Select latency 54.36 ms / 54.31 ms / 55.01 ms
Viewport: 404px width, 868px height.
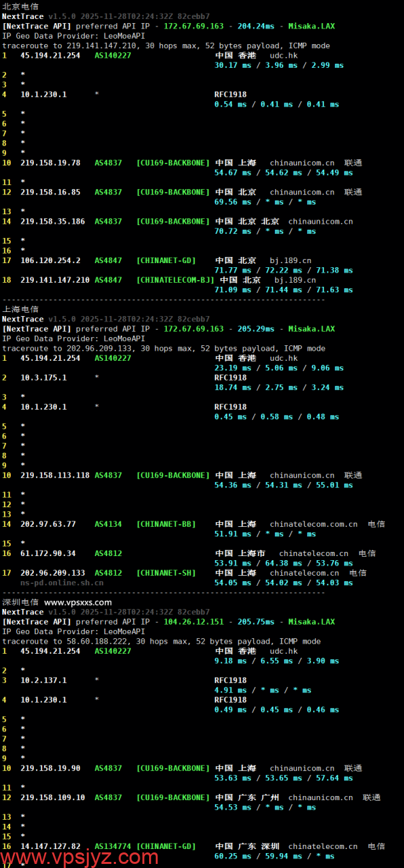tap(283, 485)
